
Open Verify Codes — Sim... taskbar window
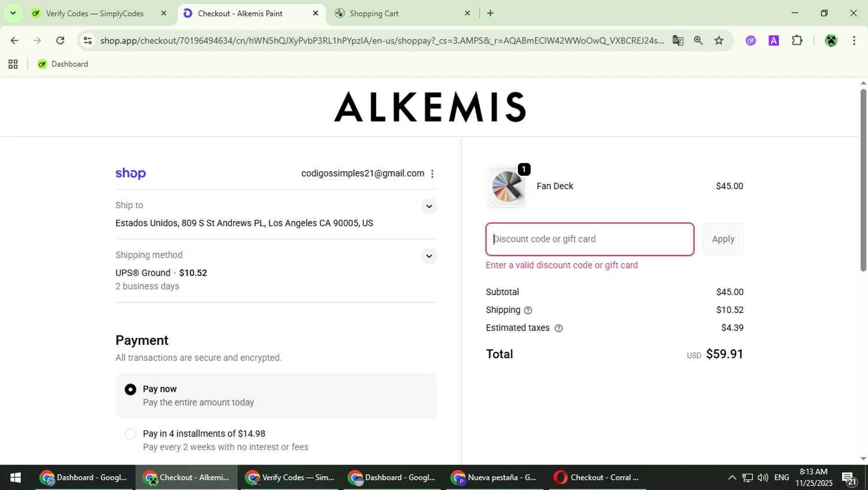[290, 477]
